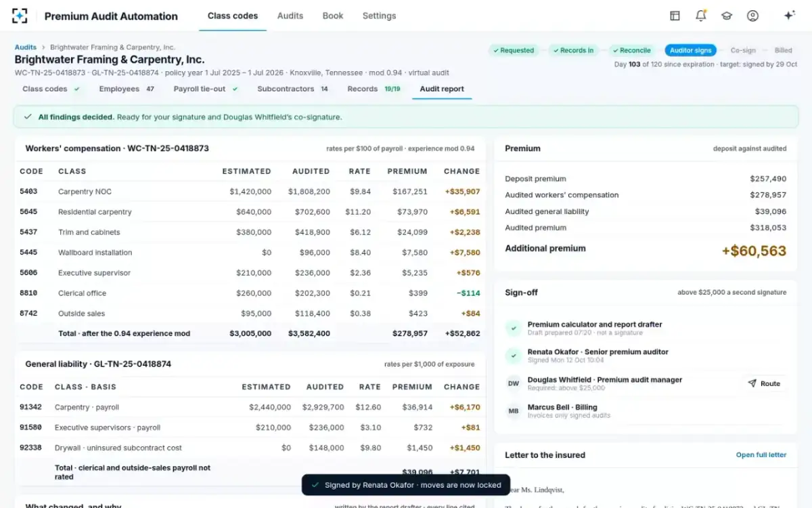The width and height of the screenshot is (812, 508).
Task: Click GL code 92338 Drywall subcontract row
Action: pyautogui.click(x=250, y=448)
